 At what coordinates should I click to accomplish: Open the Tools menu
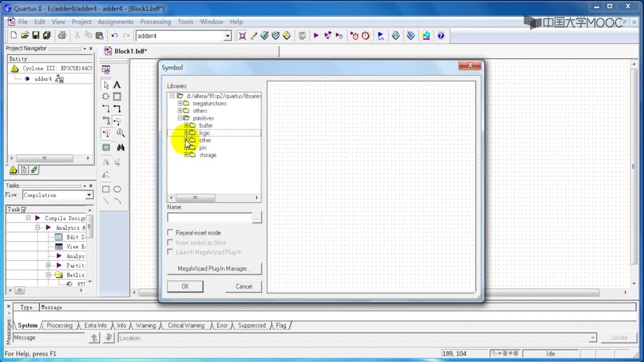(x=185, y=22)
